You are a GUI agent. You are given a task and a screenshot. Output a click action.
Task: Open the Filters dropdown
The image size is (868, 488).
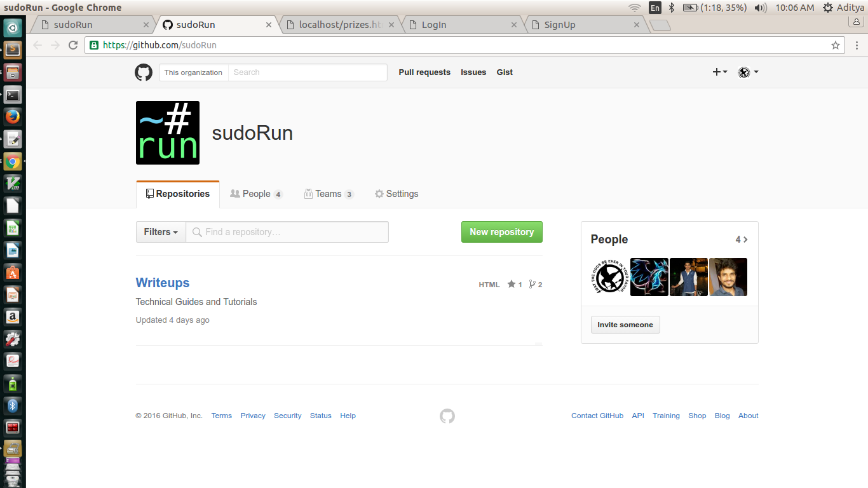(x=161, y=232)
